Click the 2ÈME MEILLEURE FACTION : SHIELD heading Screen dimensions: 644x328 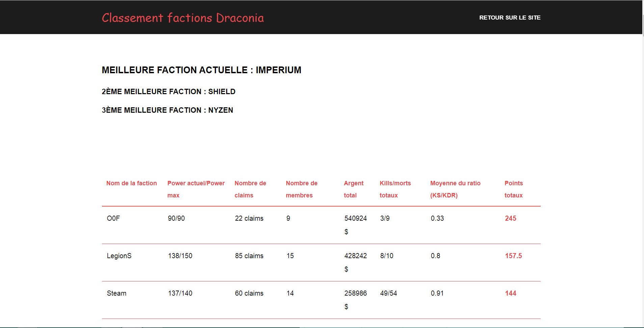[168, 91]
